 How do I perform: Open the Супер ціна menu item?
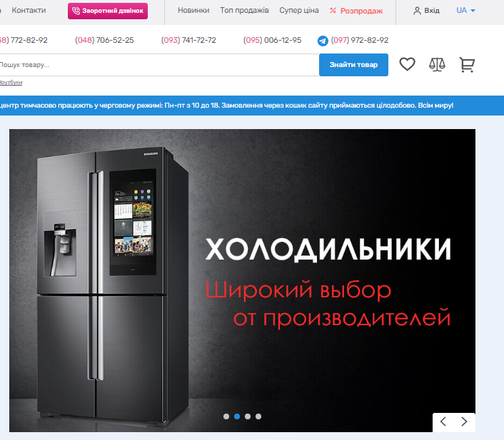pyautogui.click(x=299, y=10)
